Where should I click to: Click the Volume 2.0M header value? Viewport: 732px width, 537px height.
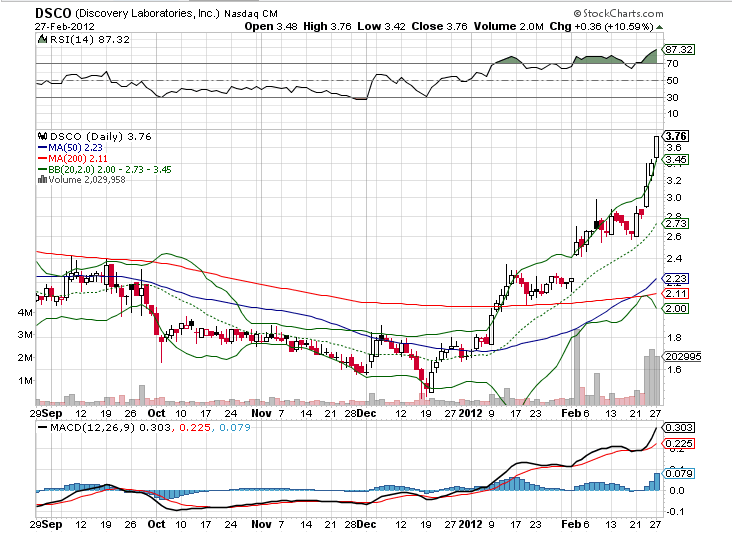(x=508, y=27)
